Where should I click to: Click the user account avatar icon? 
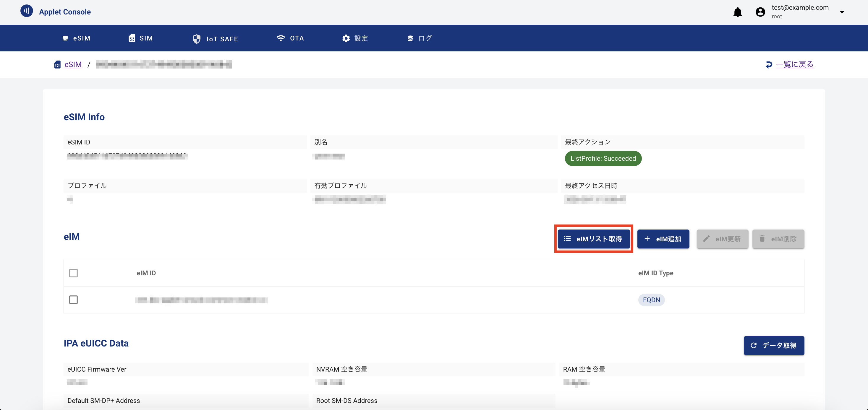click(x=760, y=12)
